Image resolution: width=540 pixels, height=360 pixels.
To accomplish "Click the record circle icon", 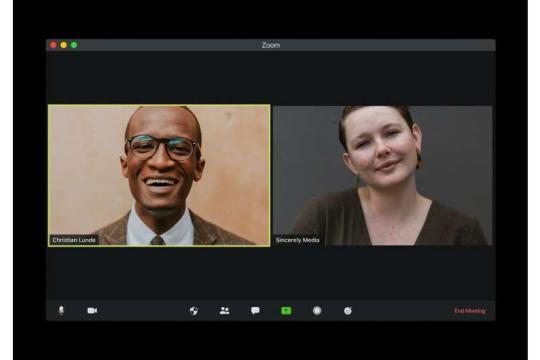I will point(317,310).
